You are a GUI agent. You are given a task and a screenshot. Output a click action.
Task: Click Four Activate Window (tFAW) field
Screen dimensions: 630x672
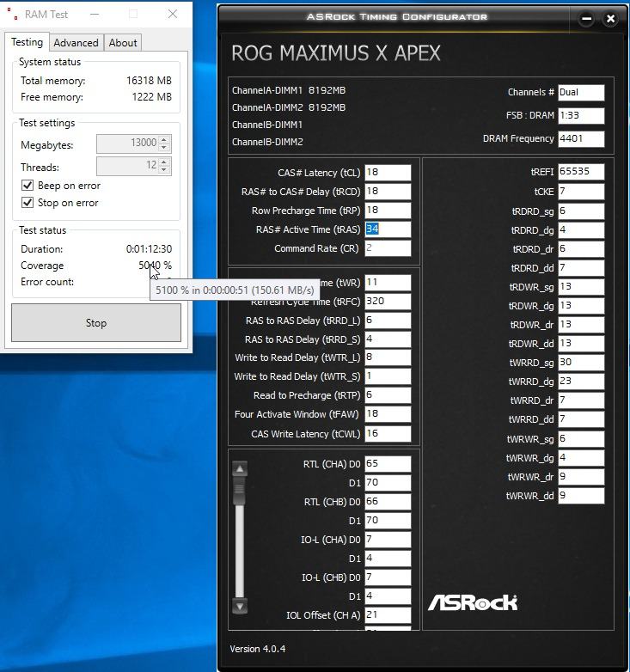tap(388, 413)
